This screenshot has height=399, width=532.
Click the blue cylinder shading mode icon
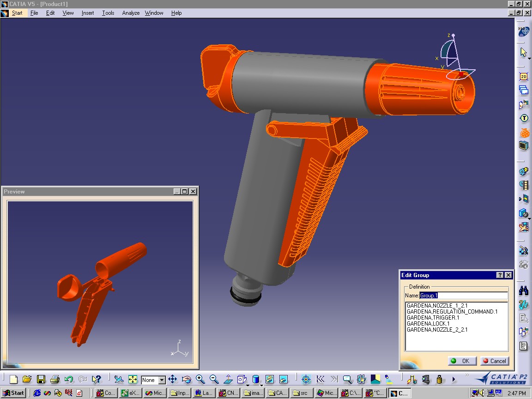click(256, 379)
